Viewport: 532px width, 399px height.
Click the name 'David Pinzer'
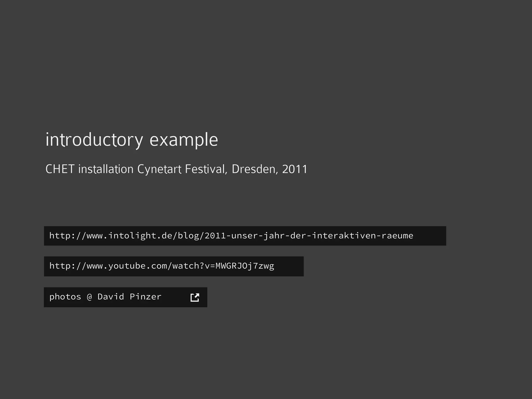tap(129, 297)
